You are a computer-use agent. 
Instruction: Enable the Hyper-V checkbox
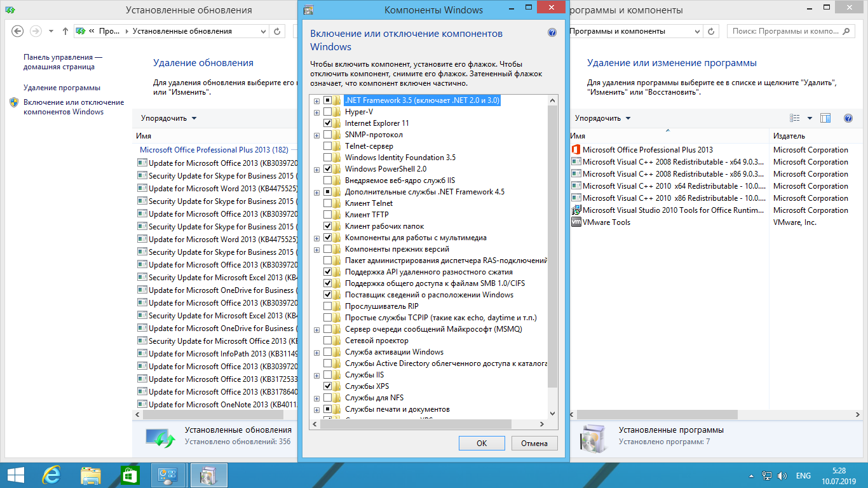(x=327, y=112)
